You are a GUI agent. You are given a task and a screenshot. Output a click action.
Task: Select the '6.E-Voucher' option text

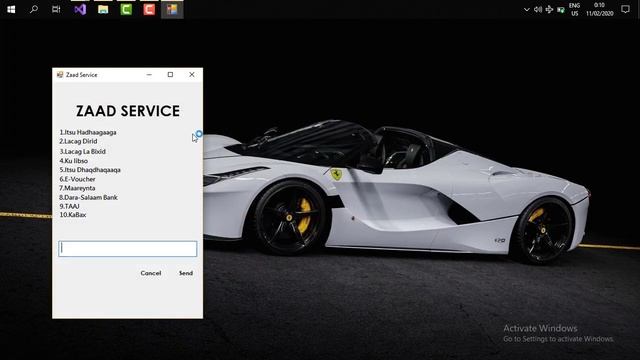tap(77, 179)
